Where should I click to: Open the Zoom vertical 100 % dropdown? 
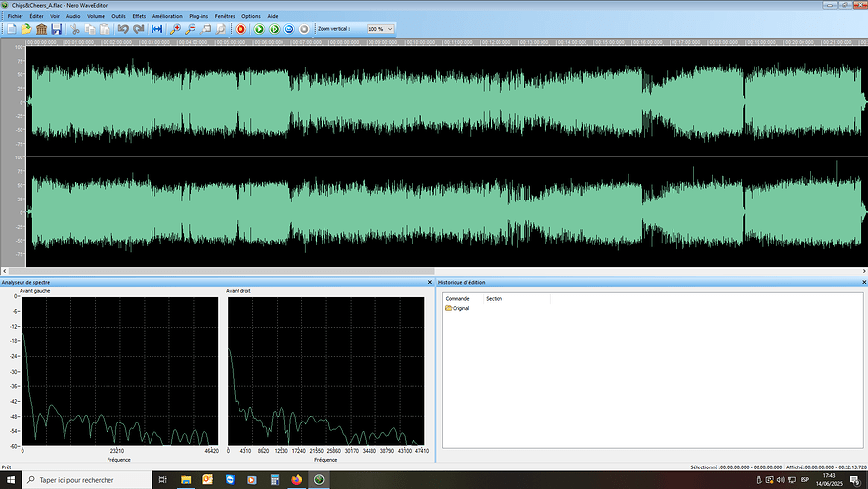380,29
